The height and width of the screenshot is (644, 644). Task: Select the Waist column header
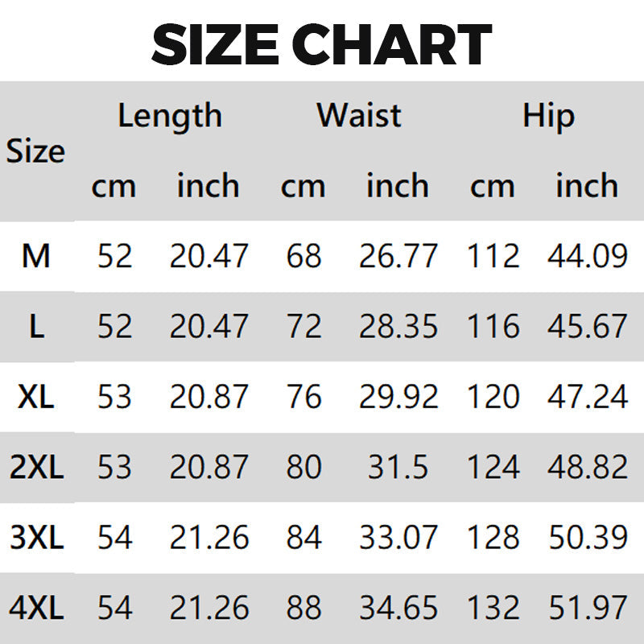(359, 115)
